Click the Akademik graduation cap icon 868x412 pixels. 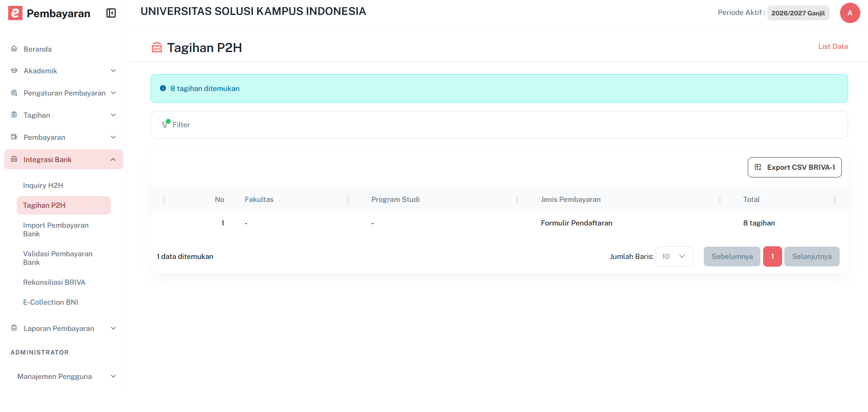point(14,71)
